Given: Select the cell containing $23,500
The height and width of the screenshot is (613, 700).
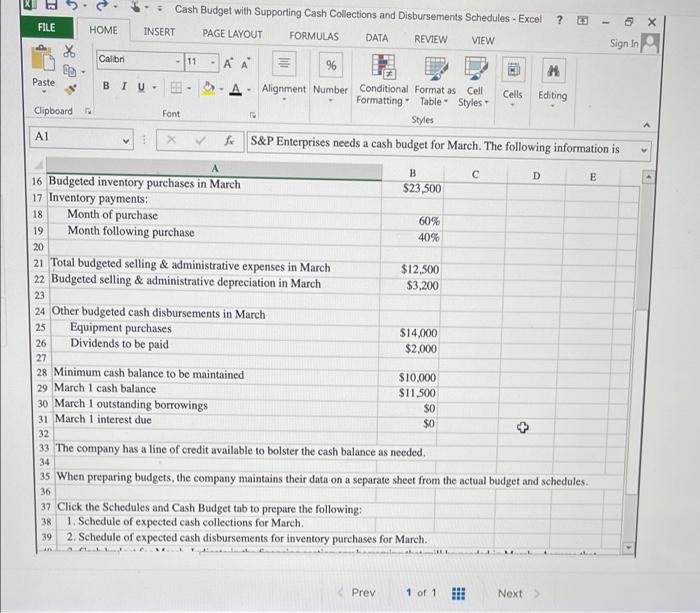Looking at the screenshot, I should pyautogui.click(x=412, y=188).
